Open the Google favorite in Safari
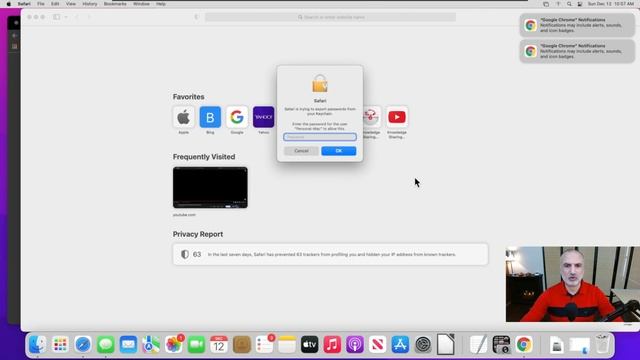The image size is (640, 360). coord(237,117)
